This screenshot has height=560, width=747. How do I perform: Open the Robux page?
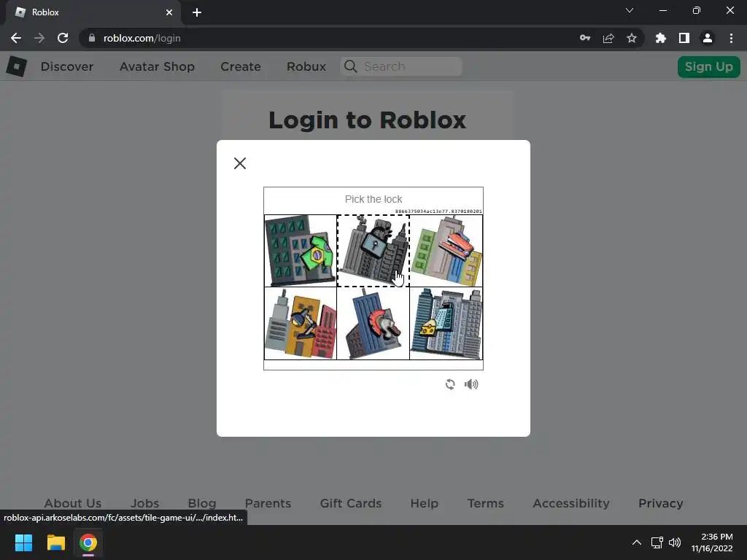[306, 66]
